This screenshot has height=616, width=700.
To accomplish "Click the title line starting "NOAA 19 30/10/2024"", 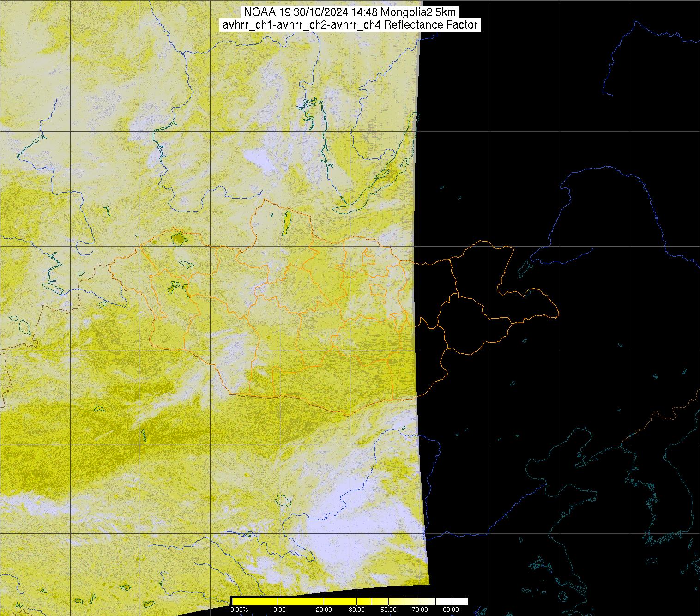I will [350, 12].
